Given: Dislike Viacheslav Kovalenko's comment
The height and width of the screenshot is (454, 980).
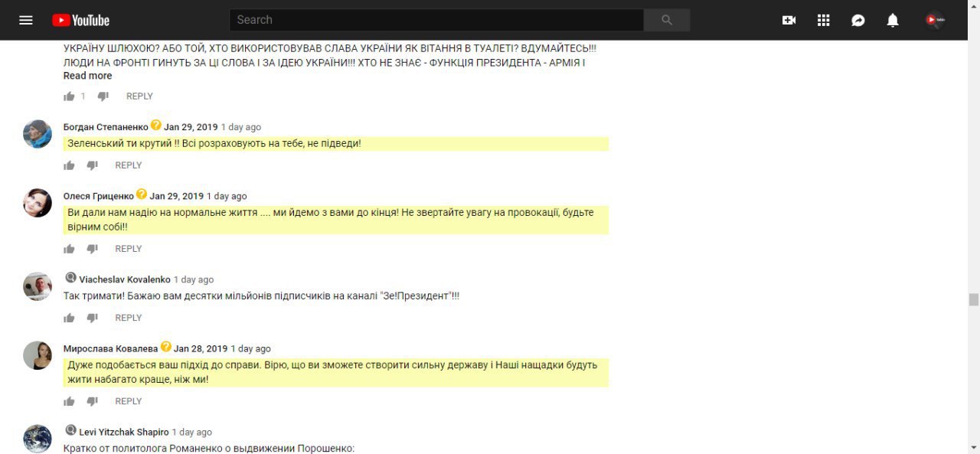Looking at the screenshot, I should click(92, 318).
